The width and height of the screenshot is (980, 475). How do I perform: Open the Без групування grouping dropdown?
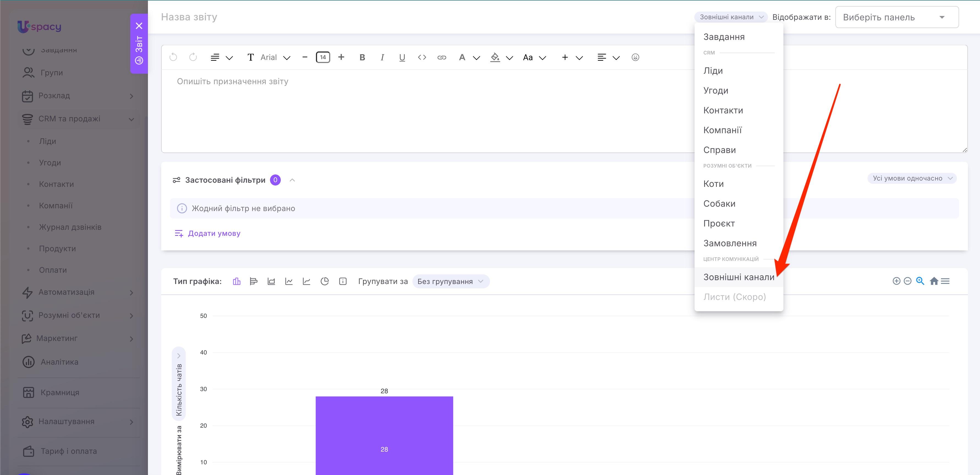pyautogui.click(x=451, y=281)
